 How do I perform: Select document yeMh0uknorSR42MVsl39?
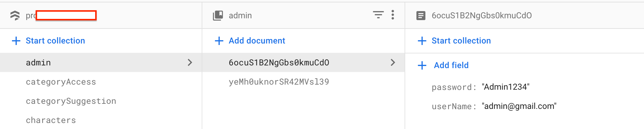coord(279,82)
